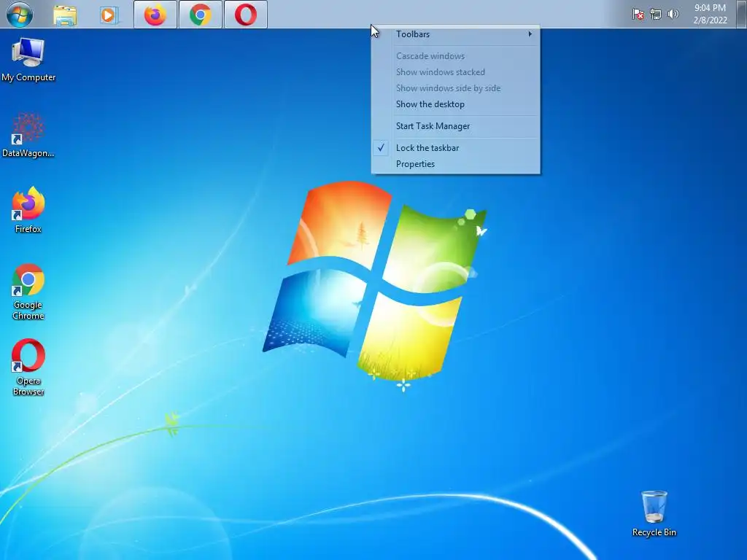Select the Firefox desktop shortcut
Image resolution: width=747 pixels, height=560 pixels.
point(28,210)
